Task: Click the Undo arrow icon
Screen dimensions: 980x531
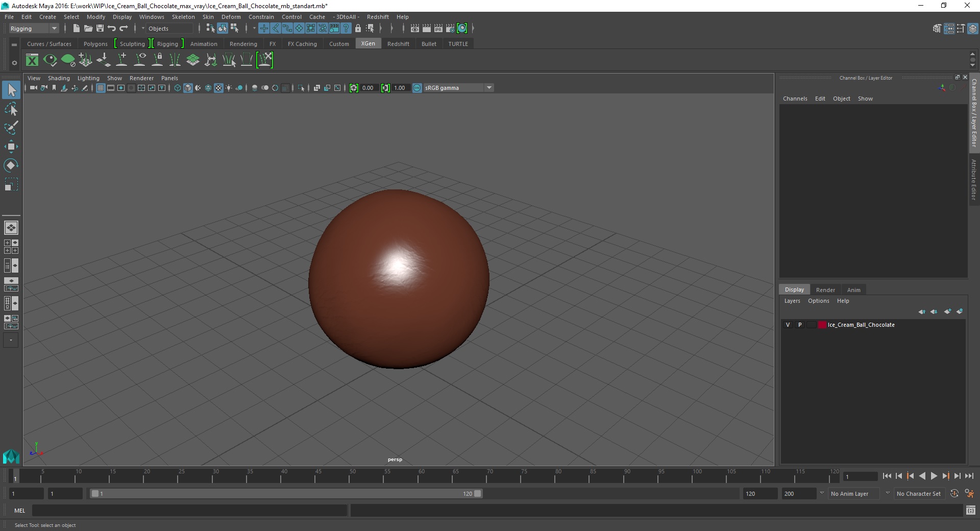Action: click(112, 29)
